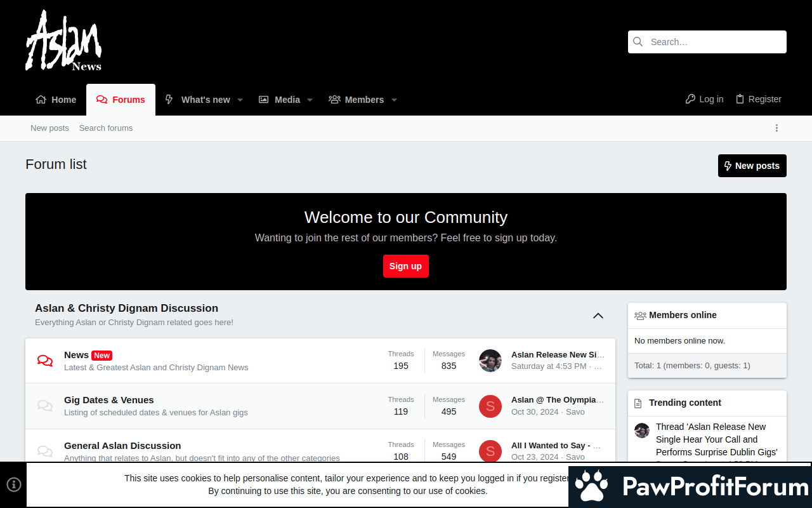This screenshot has height=508, width=812.
Task: Expand the What's new dropdown arrow
Action: point(240,100)
